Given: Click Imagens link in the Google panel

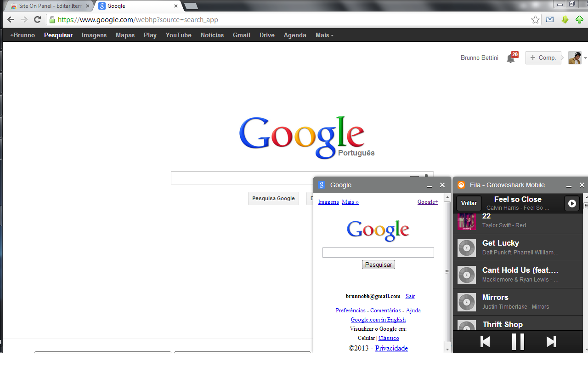Looking at the screenshot, I should 328,202.
